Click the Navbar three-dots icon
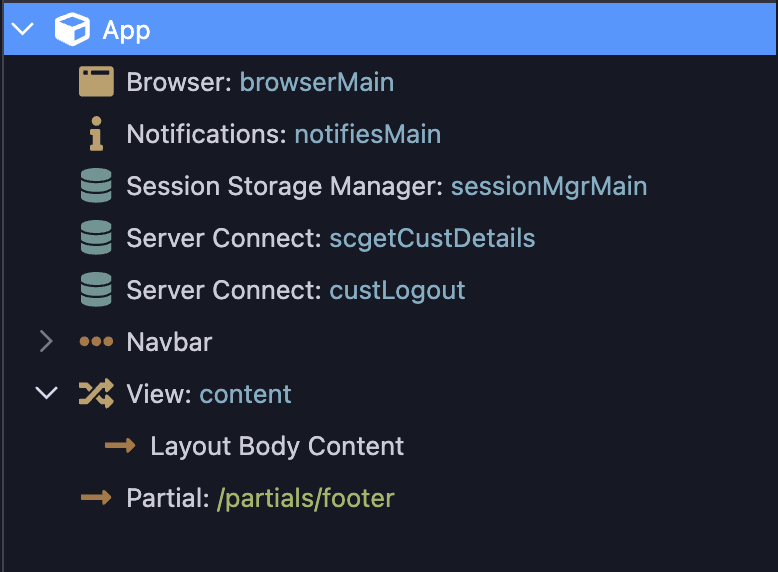This screenshot has height=572, width=778. [x=96, y=342]
